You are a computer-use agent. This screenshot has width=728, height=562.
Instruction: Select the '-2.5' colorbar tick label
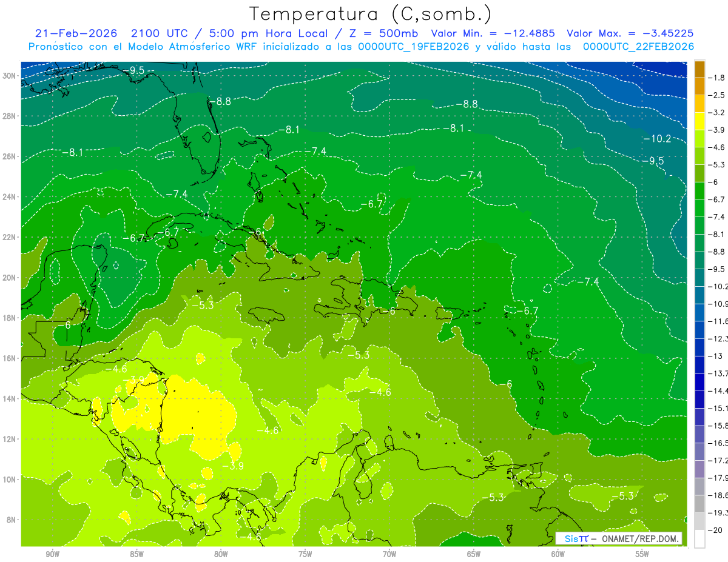coord(716,95)
